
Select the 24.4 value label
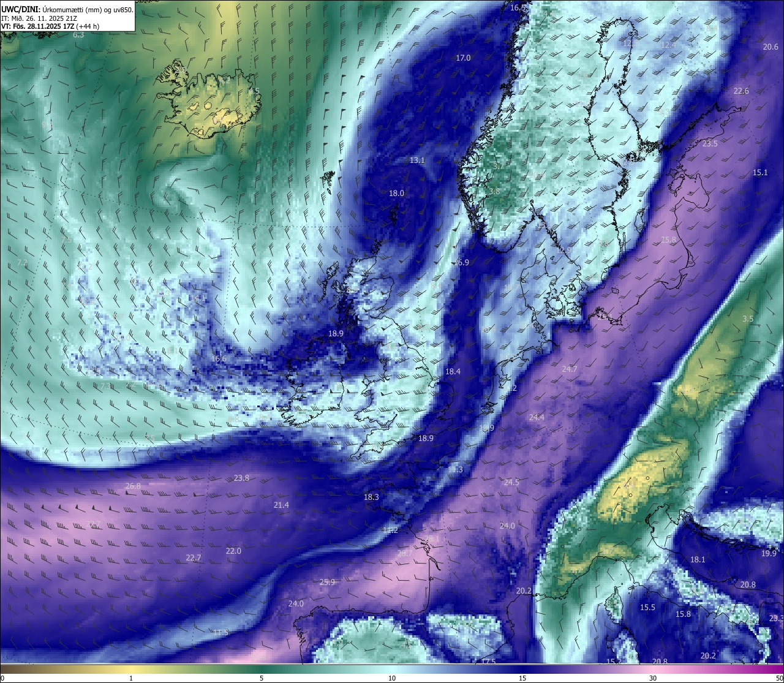[537, 417]
